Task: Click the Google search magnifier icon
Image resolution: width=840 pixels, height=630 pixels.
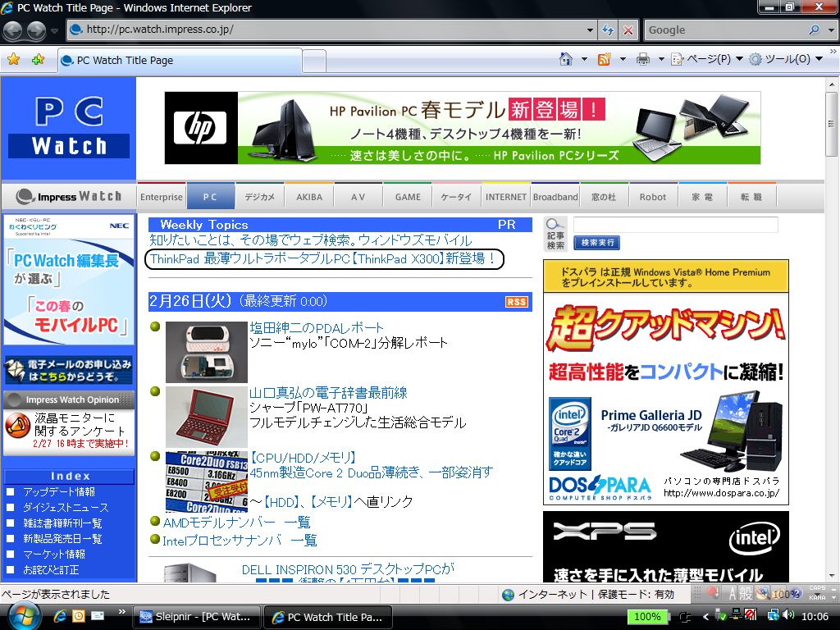Action: [x=815, y=30]
